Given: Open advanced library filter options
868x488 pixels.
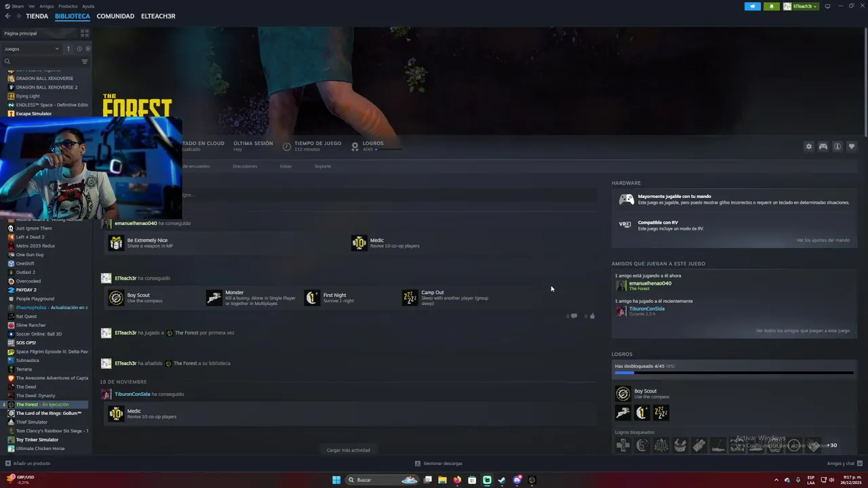Looking at the screenshot, I should click(85, 62).
